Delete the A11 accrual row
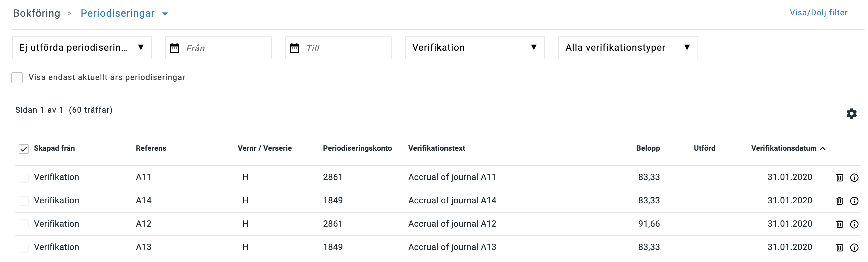Viewport: 868px width, 262px height. click(x=839, y=178)
